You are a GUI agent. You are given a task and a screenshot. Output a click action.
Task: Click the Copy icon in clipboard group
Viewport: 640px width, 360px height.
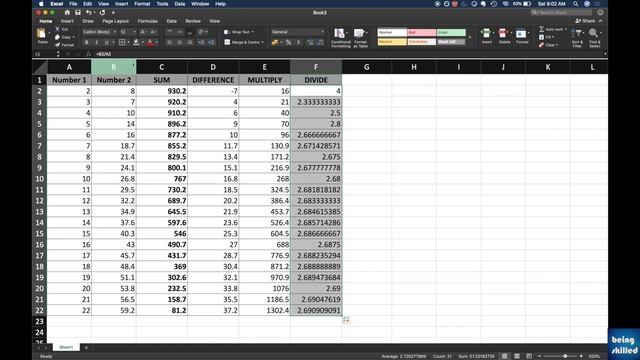coord(58,37)
